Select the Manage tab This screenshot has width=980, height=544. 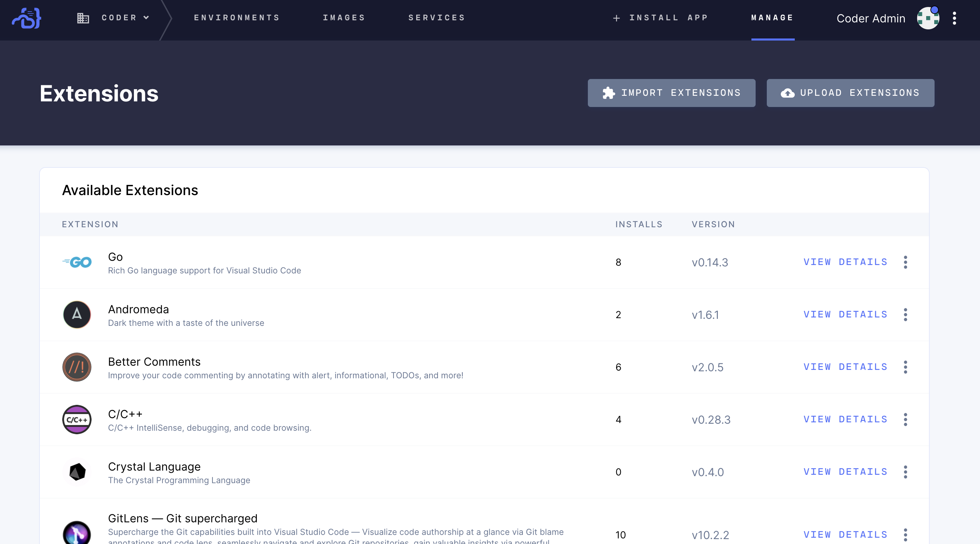[772, 18]
